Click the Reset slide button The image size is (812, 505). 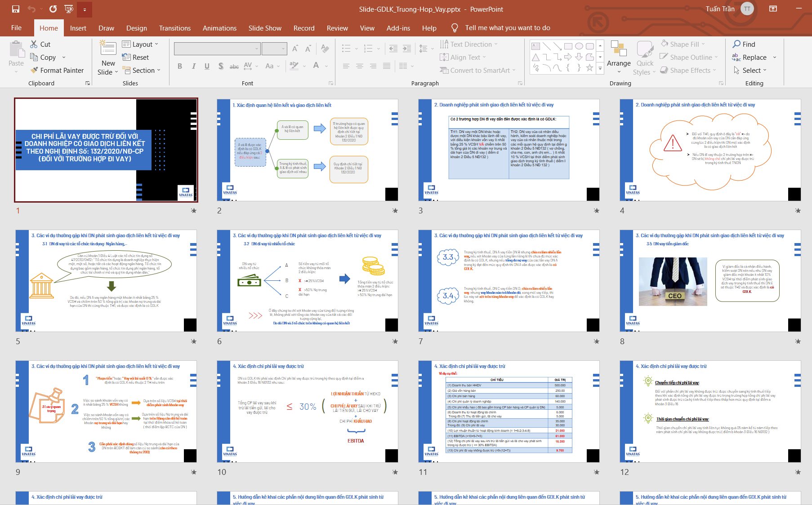[135, 57]
